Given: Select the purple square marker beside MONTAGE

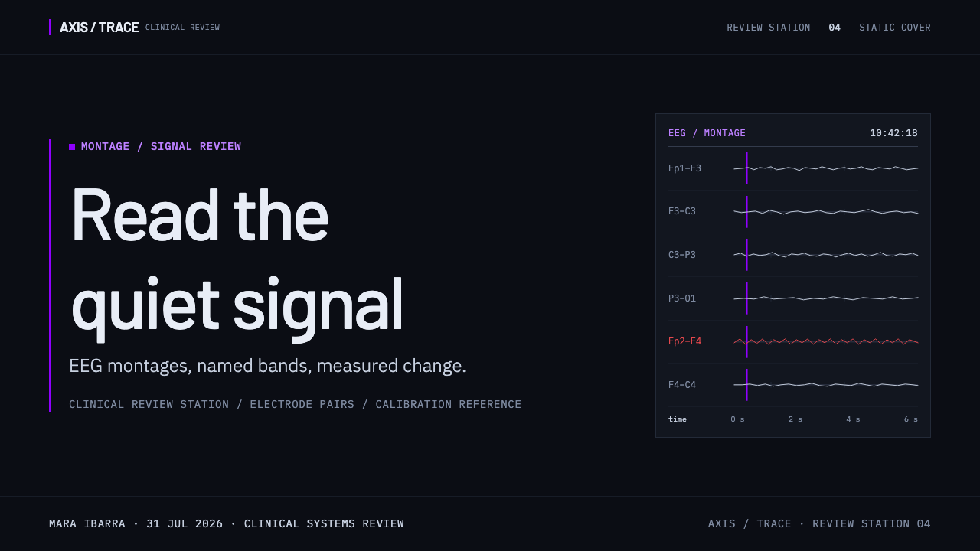Looking at the screenshot, I should point(72,147).
